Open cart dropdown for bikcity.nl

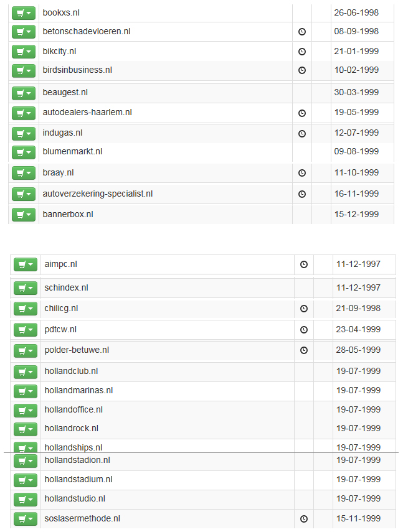(x=24, y=52)
